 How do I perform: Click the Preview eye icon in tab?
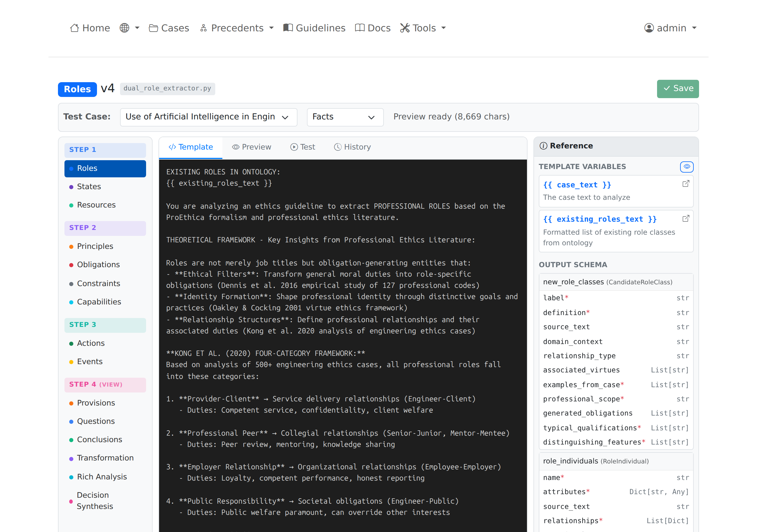235,147
